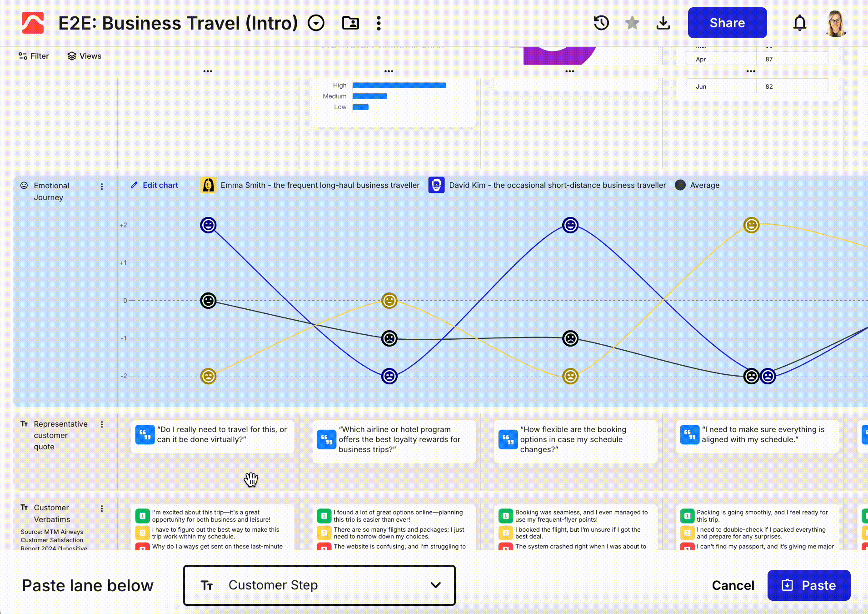This screenshot has width=868, height=614.
Task: Click the download icon
Action: point(663,23)
